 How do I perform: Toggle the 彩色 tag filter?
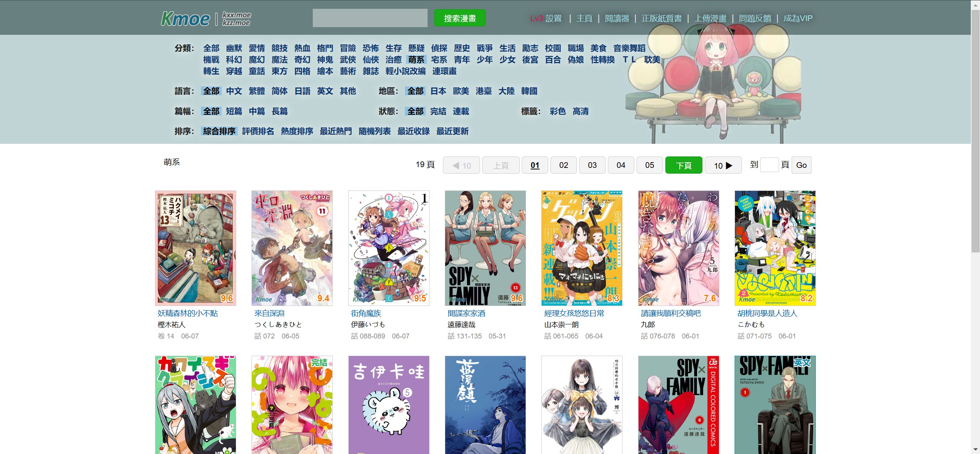pyautogui.click(x=558, y=111)
